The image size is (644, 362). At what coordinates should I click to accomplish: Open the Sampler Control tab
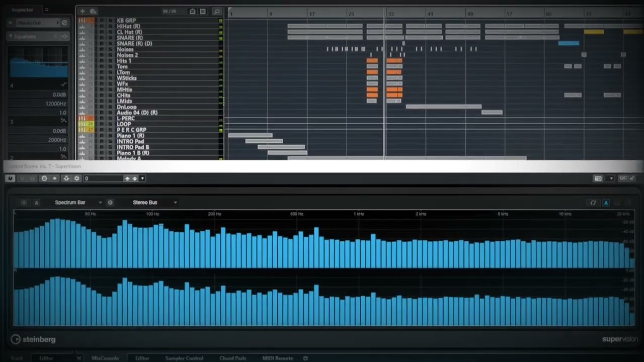click(x=184, y=358)
